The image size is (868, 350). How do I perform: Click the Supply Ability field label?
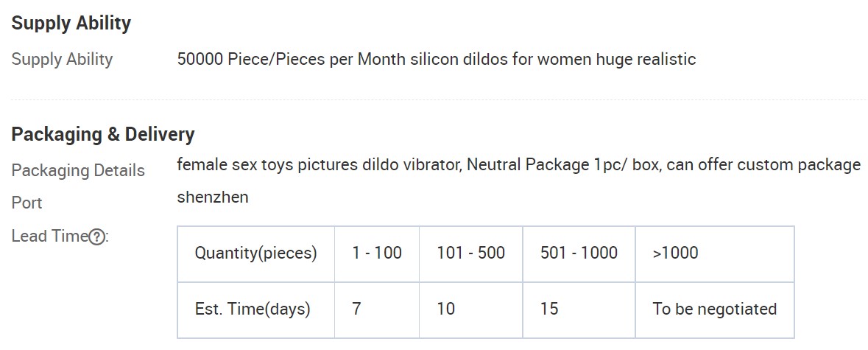click(62, 59)
